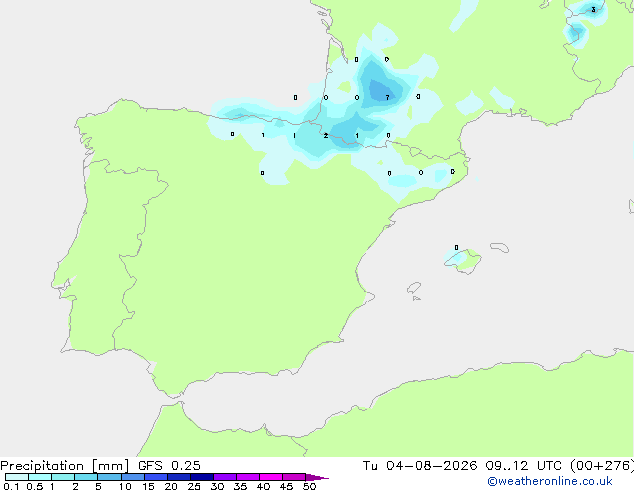Click the legend label "10"
This screenshot has height=490, width=634.
coord(125,486)
